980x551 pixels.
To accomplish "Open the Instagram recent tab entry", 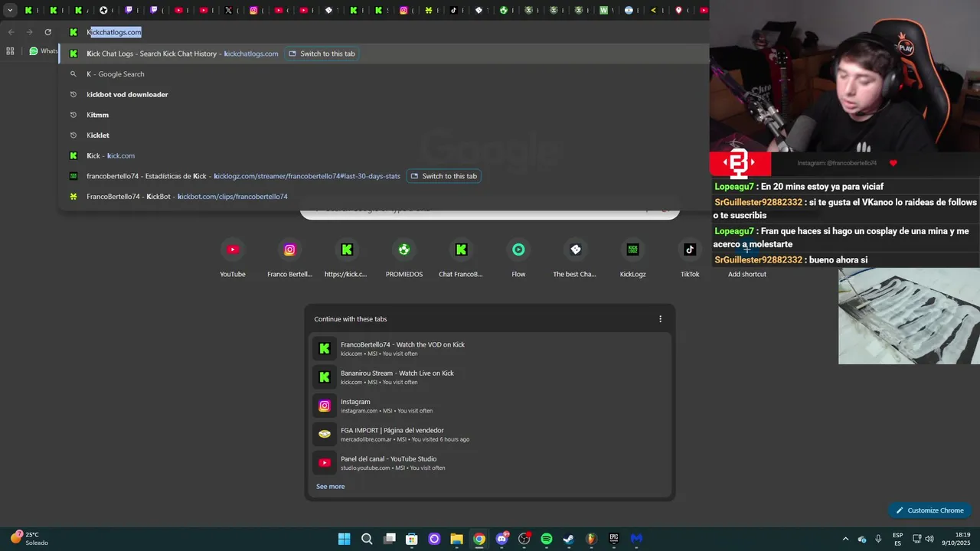I will click(x=490, y=406).
